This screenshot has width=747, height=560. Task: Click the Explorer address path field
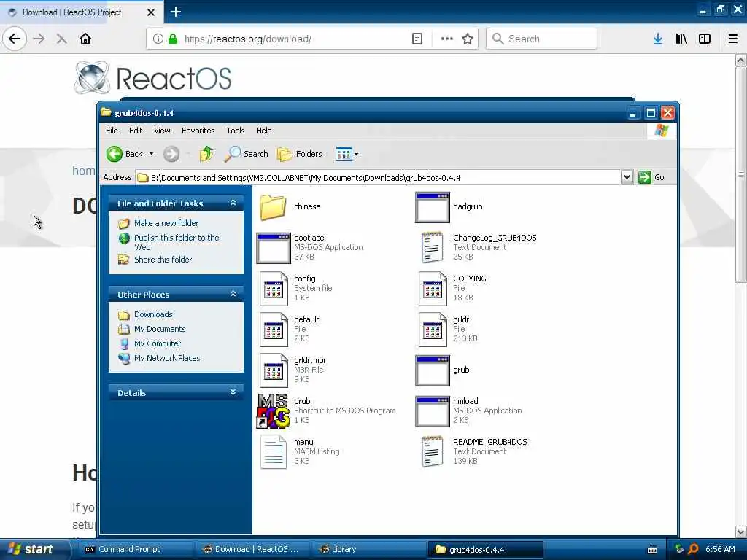coord(379,178)
